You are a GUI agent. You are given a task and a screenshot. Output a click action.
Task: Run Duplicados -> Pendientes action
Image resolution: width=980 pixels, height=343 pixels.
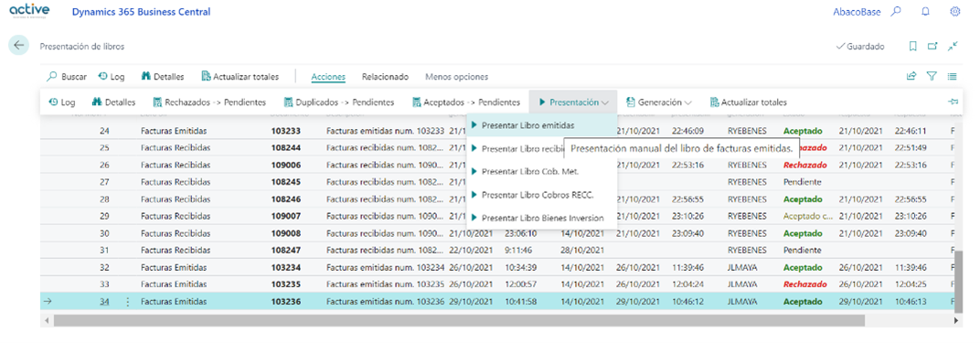(339, 102)
